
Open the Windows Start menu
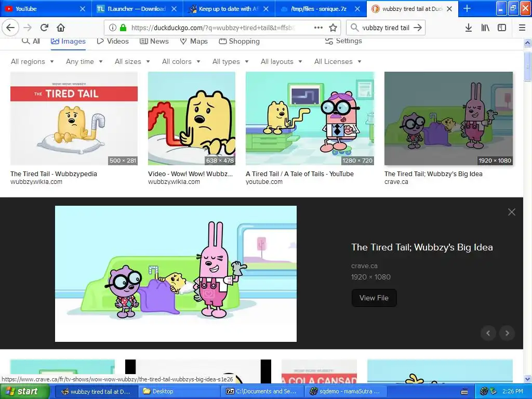25,392
